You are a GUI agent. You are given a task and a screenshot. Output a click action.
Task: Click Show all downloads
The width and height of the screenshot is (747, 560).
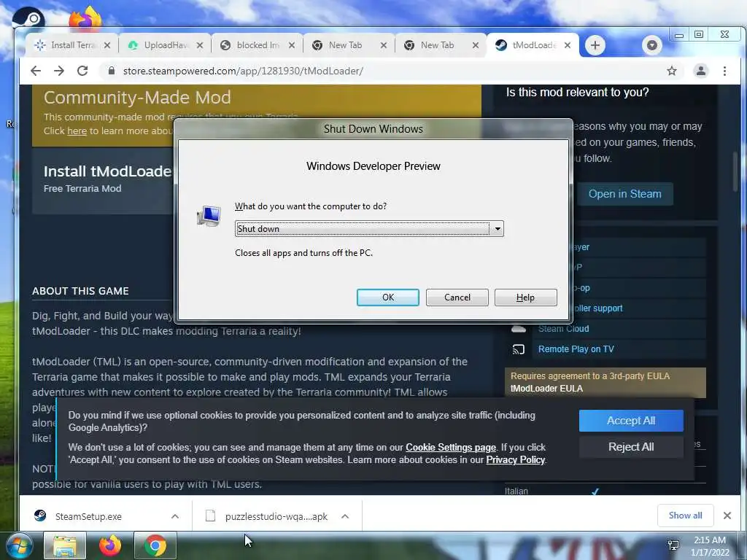coord(685,516)
